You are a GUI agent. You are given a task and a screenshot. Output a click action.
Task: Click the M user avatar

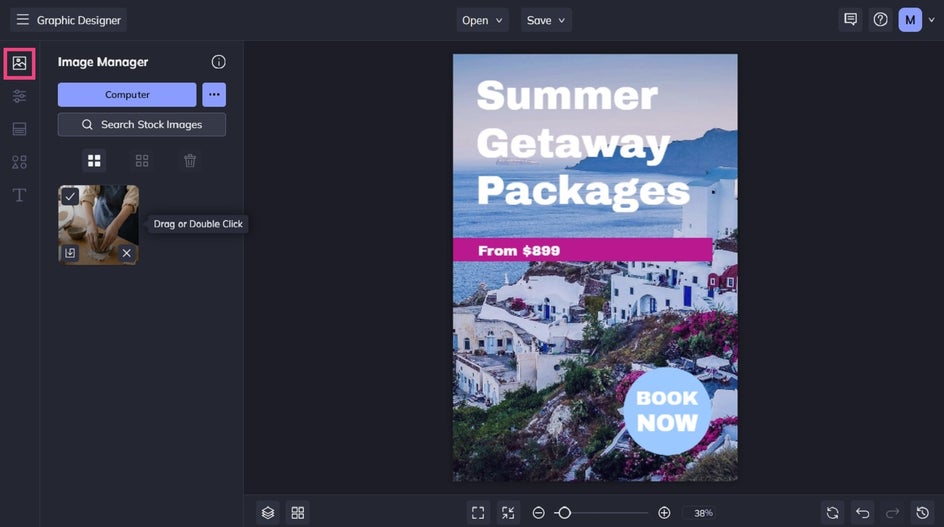tap(910, 20)
